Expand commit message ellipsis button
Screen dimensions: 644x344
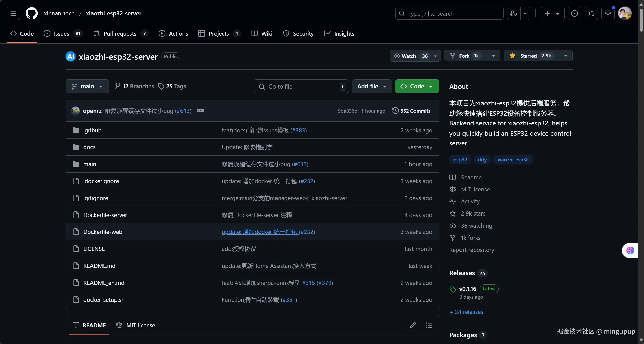pos(200,111)
